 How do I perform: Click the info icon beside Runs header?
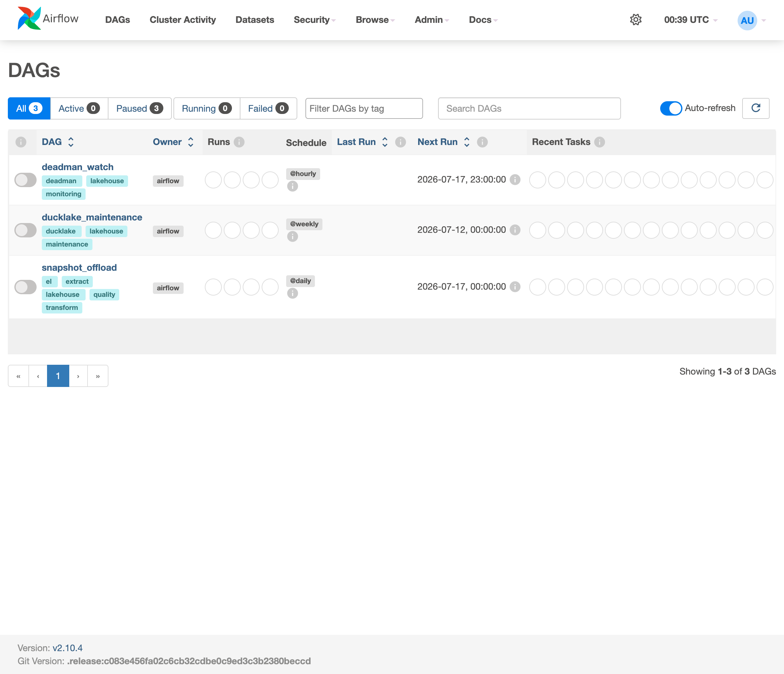239,142
